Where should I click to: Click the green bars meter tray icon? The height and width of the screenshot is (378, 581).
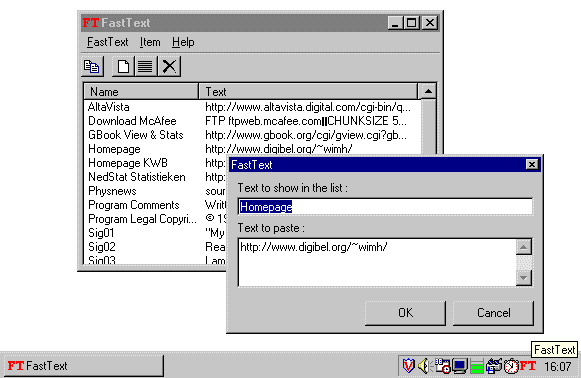tap(477, 366)
